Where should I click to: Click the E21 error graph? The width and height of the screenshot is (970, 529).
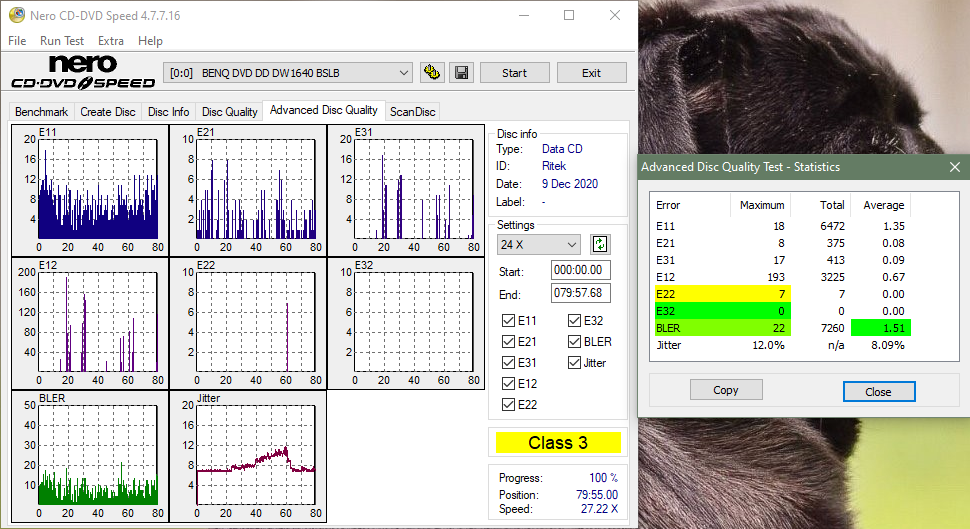pos(248,191)
